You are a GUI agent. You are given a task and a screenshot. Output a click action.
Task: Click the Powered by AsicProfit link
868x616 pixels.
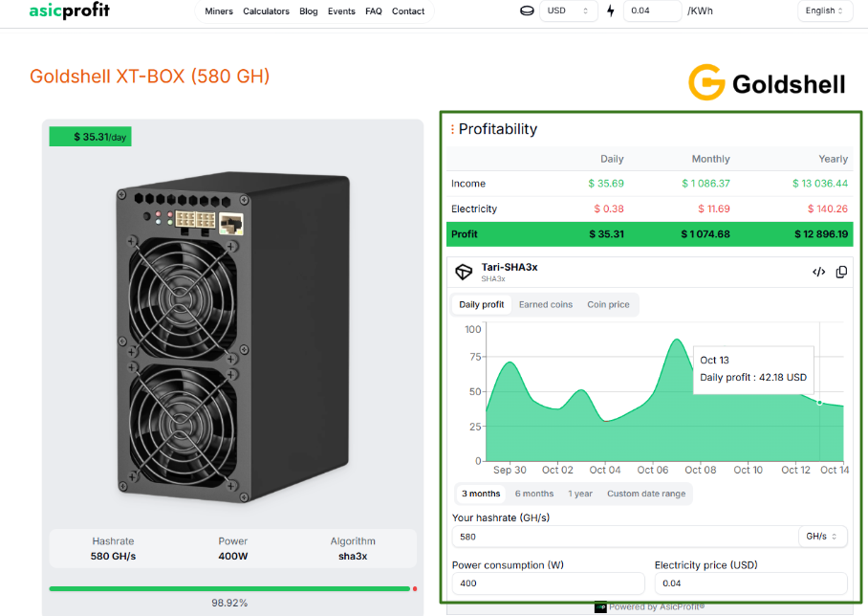[650, 607]
